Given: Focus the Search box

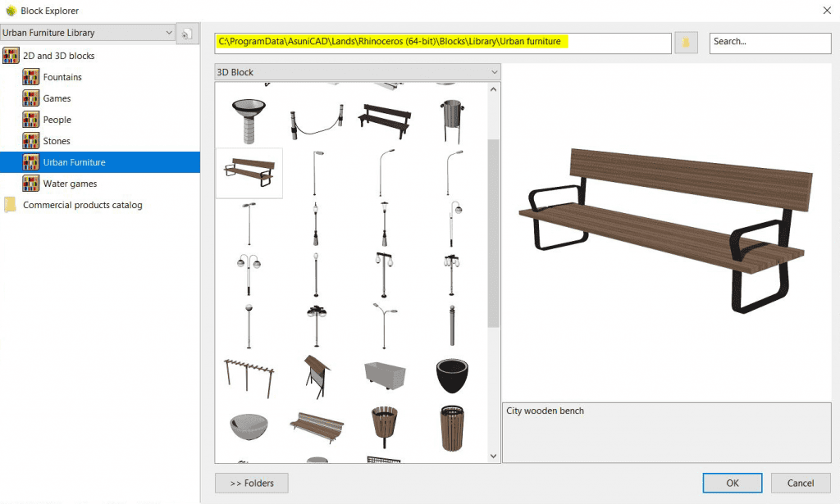Looking at the screenshot, I should (769, 43).
